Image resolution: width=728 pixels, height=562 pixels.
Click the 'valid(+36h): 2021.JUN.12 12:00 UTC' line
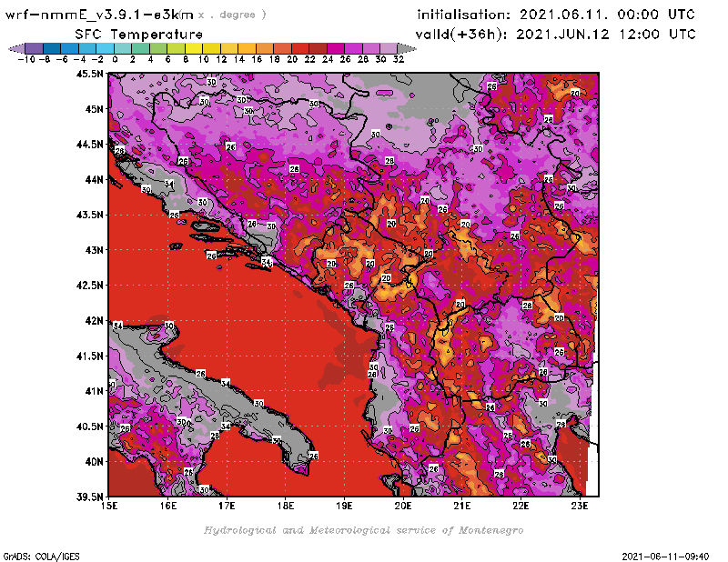pos(555,35)
